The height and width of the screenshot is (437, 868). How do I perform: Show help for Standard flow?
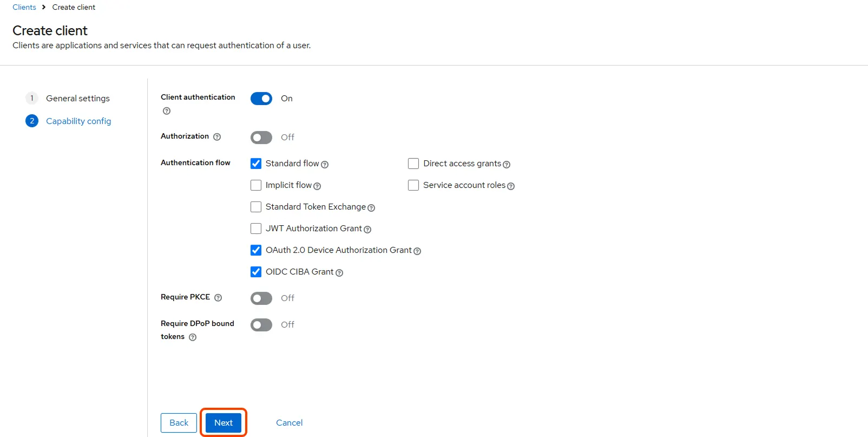point(325,165)
